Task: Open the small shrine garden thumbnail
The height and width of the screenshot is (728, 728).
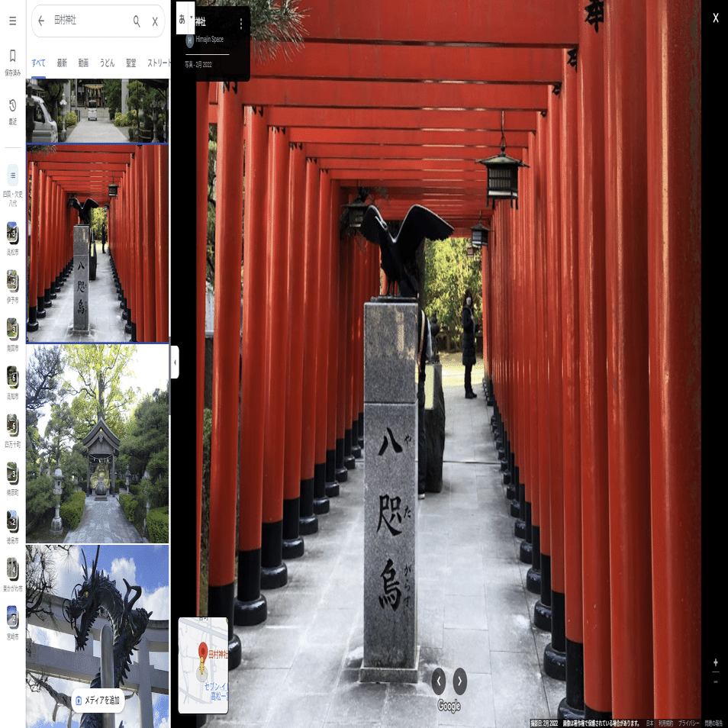Action: 98,443
